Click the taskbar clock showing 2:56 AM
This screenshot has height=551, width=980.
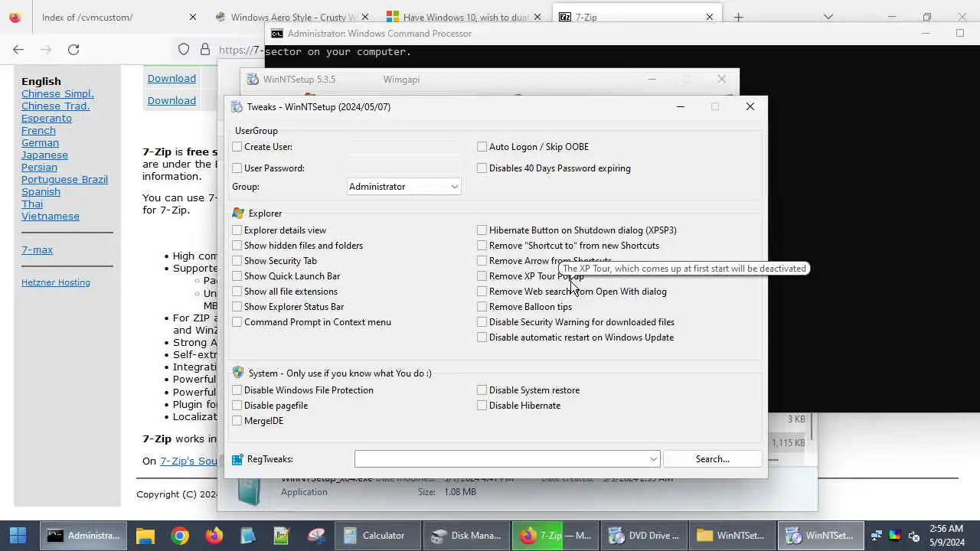[x=946, y=536]
